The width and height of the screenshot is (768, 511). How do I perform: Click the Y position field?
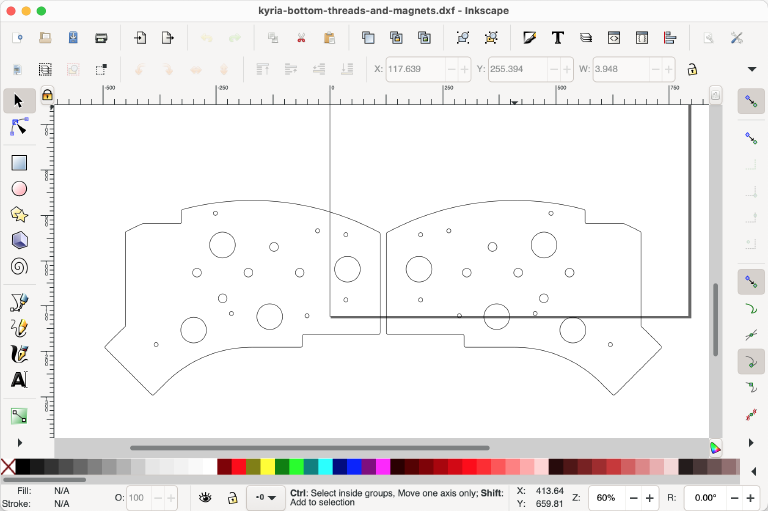tap(518, 69)
